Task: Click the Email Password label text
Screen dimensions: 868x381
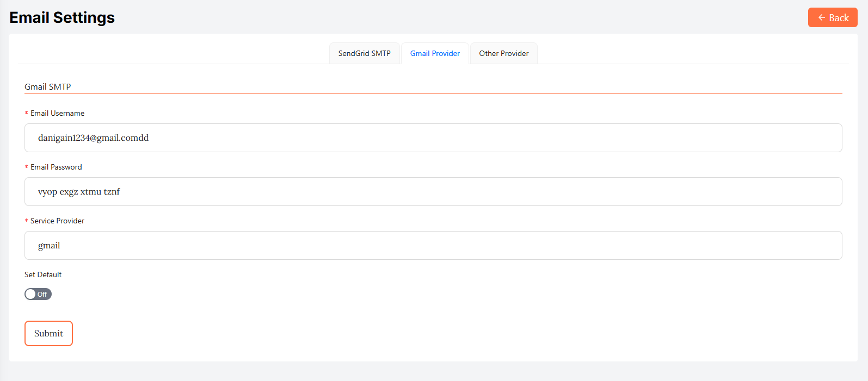Action: [56, 167]
